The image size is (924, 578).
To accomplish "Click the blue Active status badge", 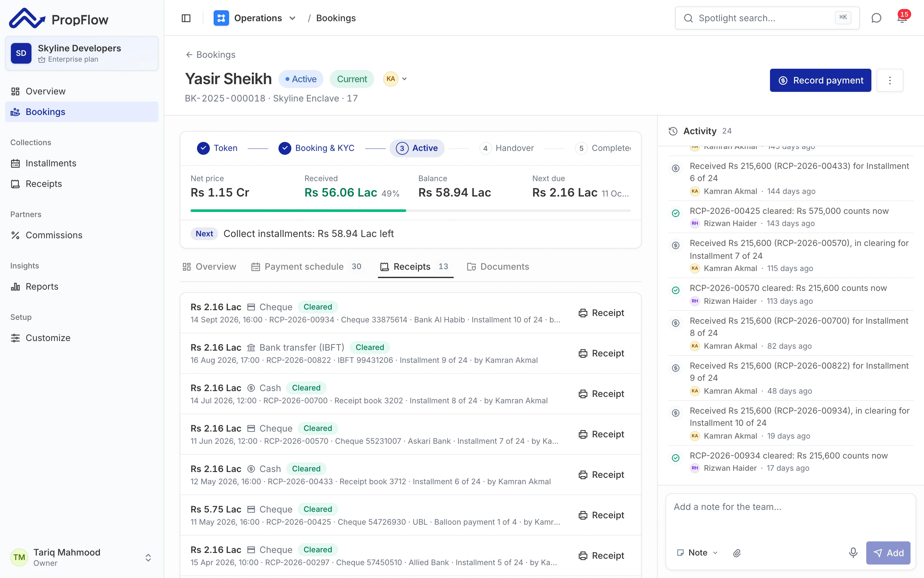I will [x=301, y=79].
